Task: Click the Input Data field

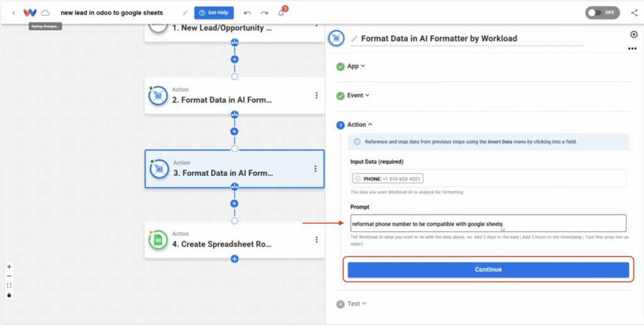Action: coord(488,179)
